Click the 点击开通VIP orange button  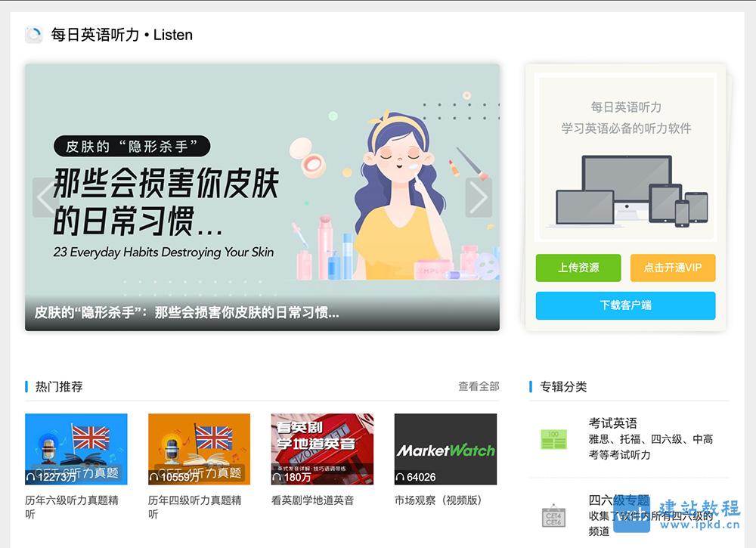click(673, 268)
